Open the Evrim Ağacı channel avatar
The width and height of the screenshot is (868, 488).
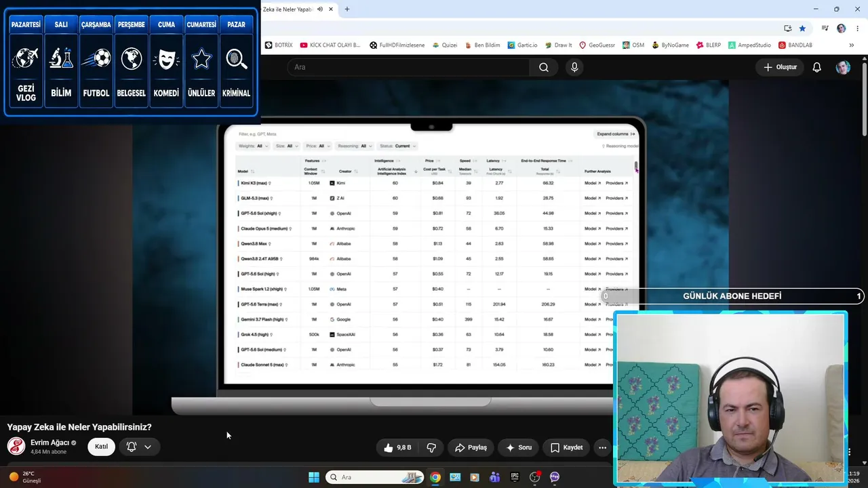coord(16,446)
